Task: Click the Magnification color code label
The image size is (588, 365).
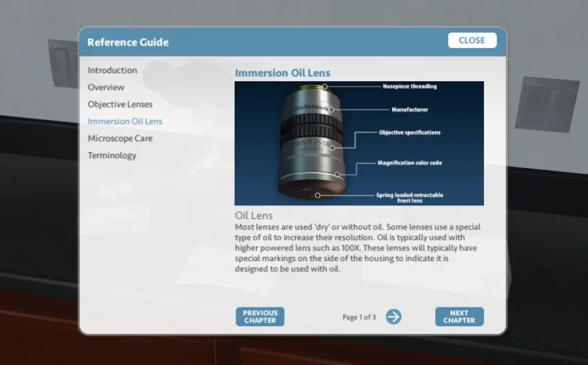Action: pos(410,163)
